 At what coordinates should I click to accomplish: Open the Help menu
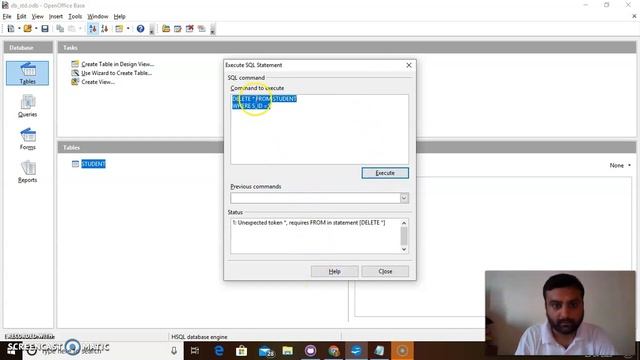(x=119, y=16)
